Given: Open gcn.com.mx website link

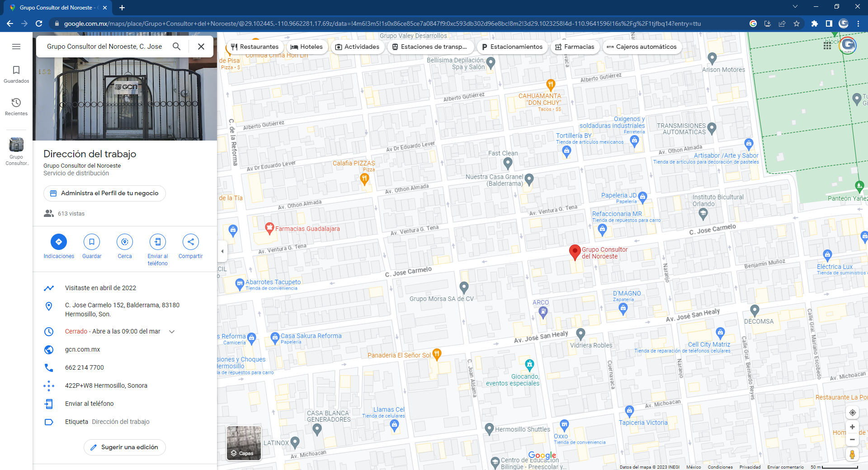Looking at the screenshot, I should pos(83,349).
